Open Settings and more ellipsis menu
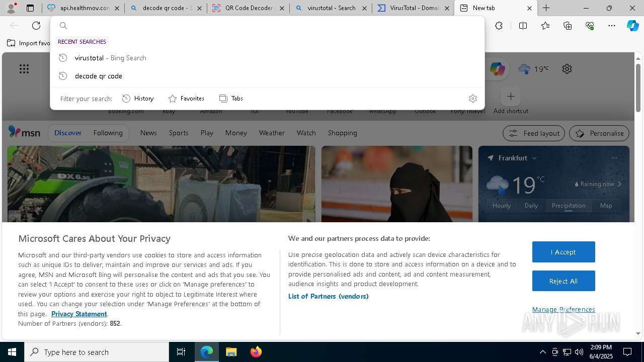644x362 pixels. coord(612,26)
